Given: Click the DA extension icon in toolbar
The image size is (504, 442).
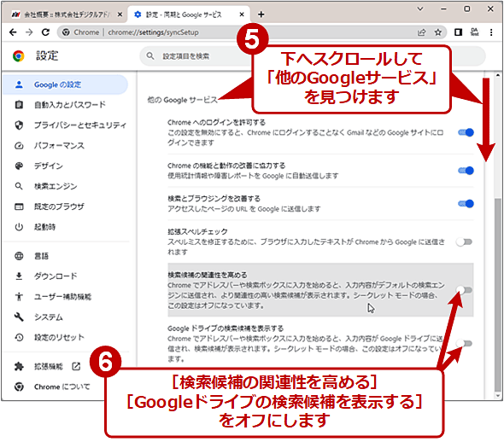Looking at the screenshot, I should pyautogui.click(x=474, y=32).
